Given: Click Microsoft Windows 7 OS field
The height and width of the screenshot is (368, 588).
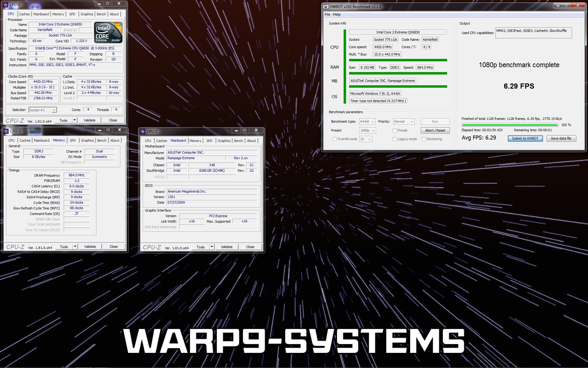Looking at the screenshot, I should coord(375,94).
